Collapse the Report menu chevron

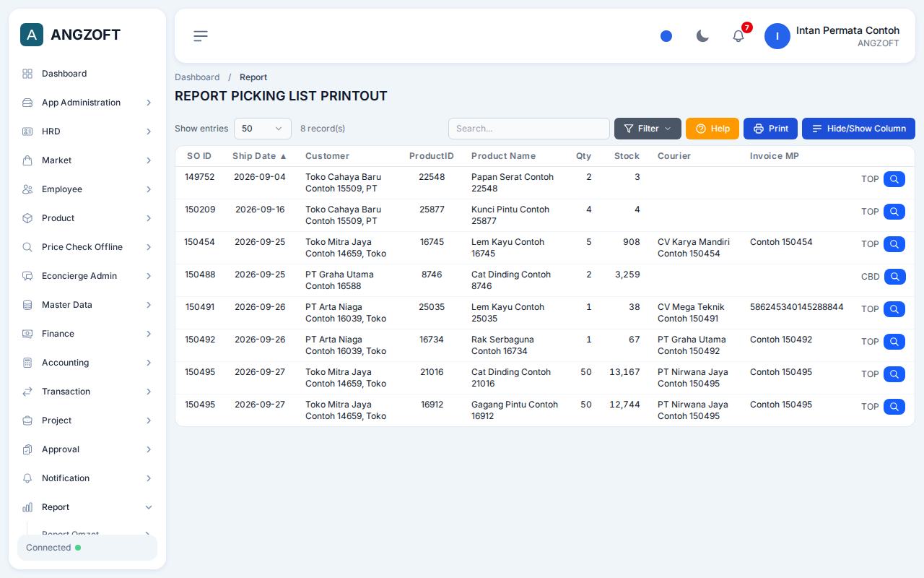coord(149,507)
